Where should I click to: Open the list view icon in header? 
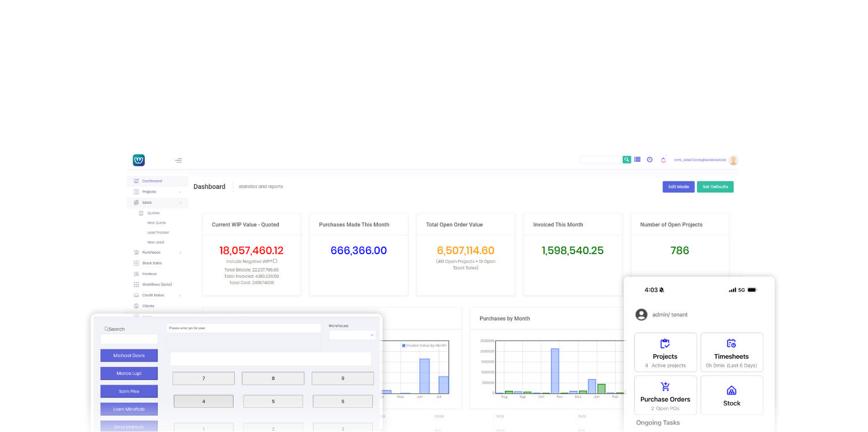(637, 159)
